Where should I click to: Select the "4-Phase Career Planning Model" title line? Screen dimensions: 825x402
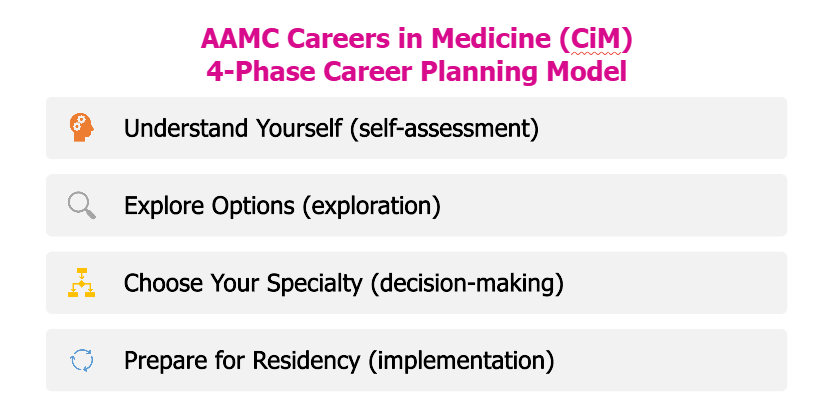pos(414,72)
